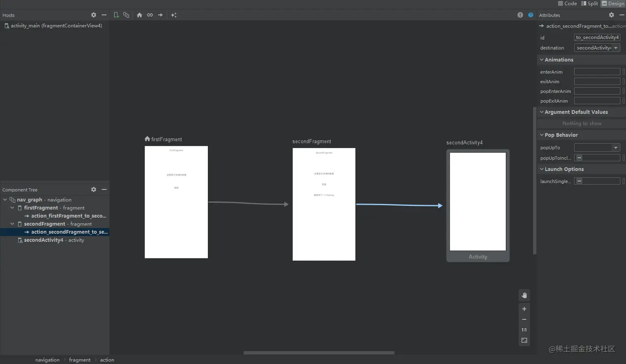Click the Add Action arrow icon
626x364 pixels.
[x=160, y=15]
